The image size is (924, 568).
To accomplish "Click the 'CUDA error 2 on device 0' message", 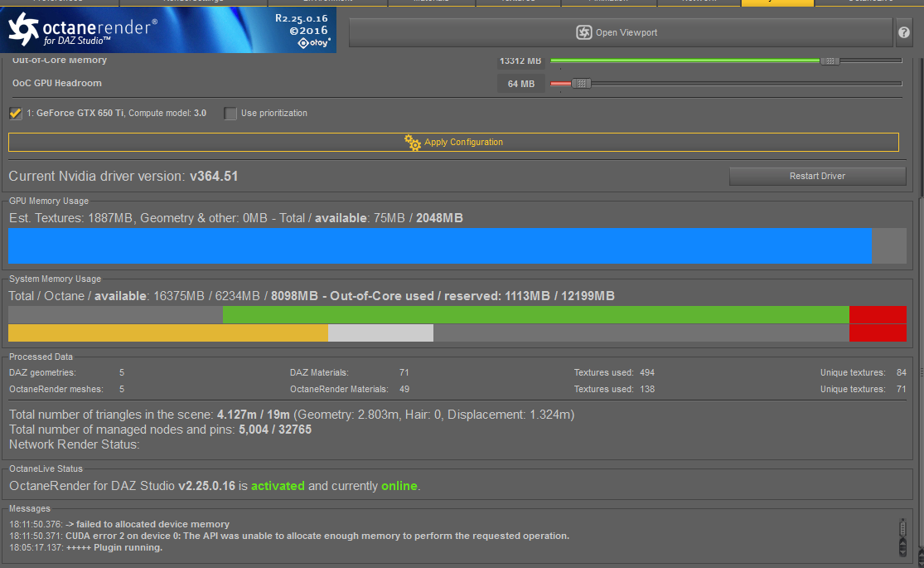I will click(288, 536).
